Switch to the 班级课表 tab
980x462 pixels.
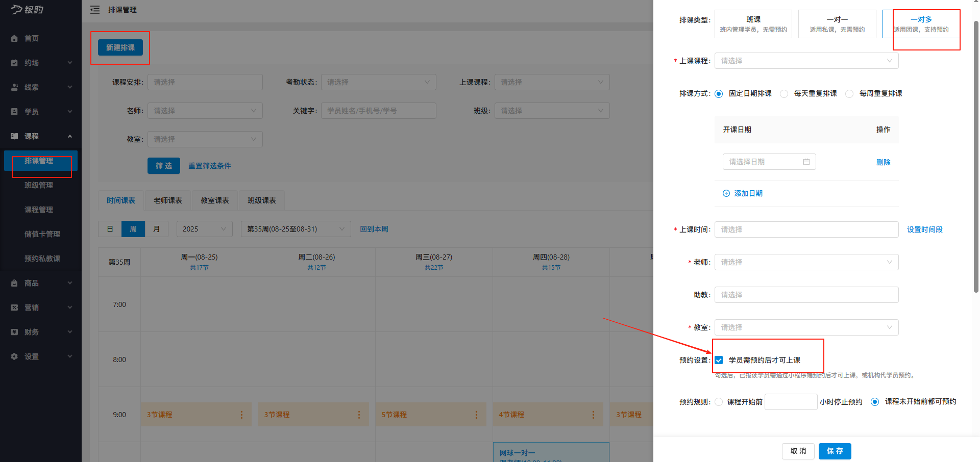(x=261, y=200)
